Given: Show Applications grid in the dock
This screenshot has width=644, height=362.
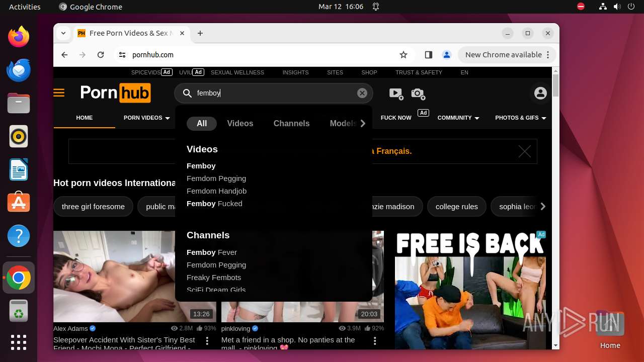Looking at the screenshot, I should tap(19, 342).
